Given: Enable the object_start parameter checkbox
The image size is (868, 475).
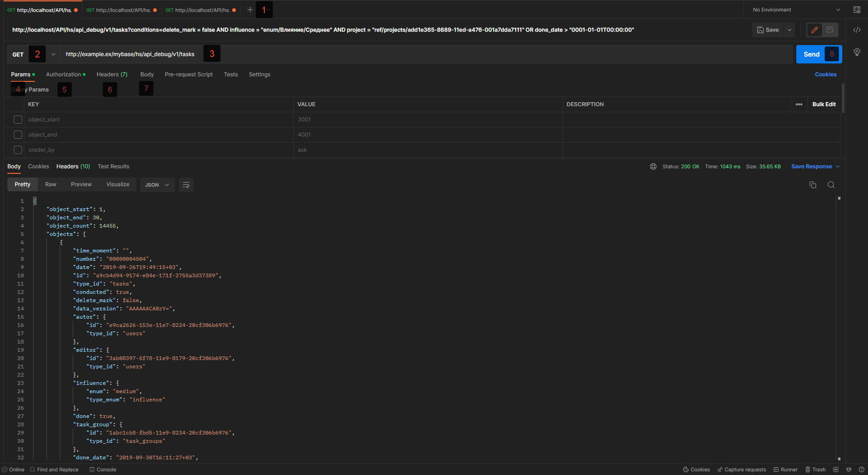Looking at the screenshot, I should [x=18, y=120].
